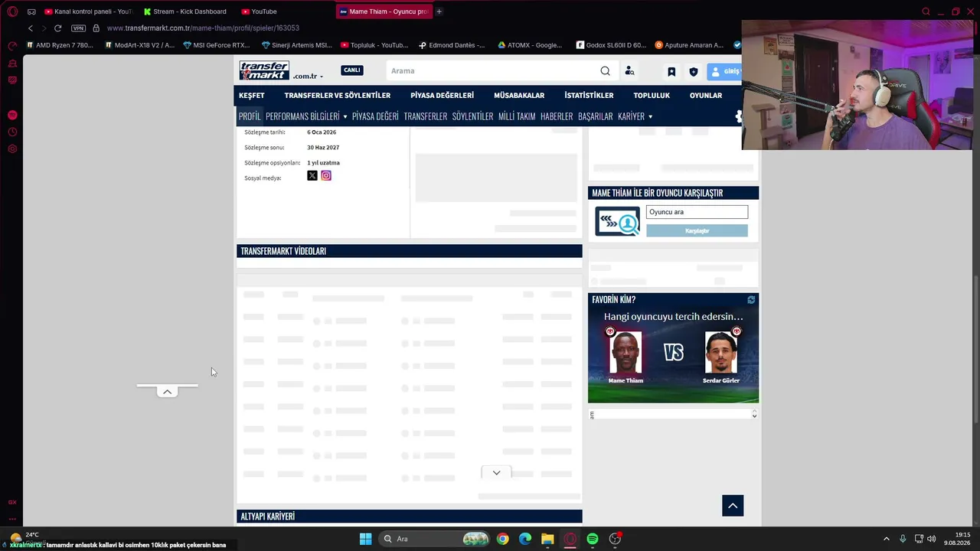The width and height of the screenshot is (980, 551).
Task: Click the Transfermarkt logo
Action: (264, 70)
